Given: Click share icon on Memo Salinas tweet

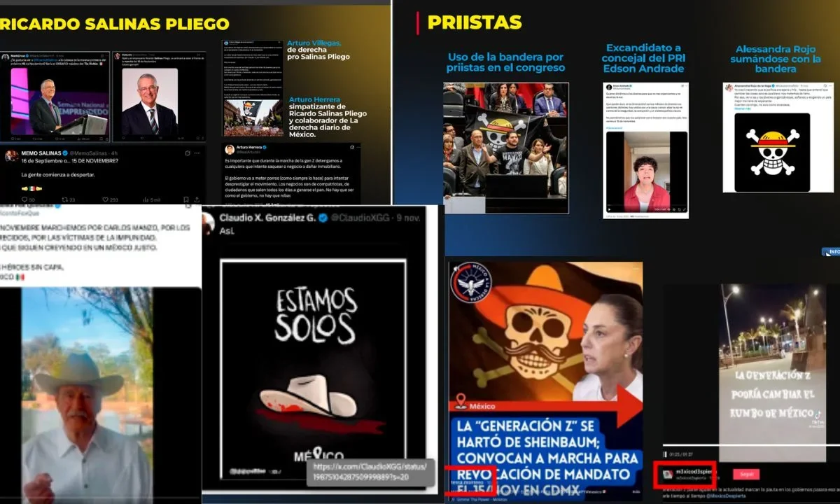Looking at the screenshot, I should pos(197,199).
